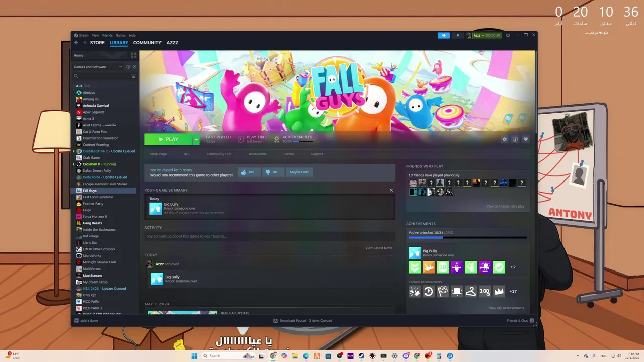Open the +17 locked achievements

point(513,291)
